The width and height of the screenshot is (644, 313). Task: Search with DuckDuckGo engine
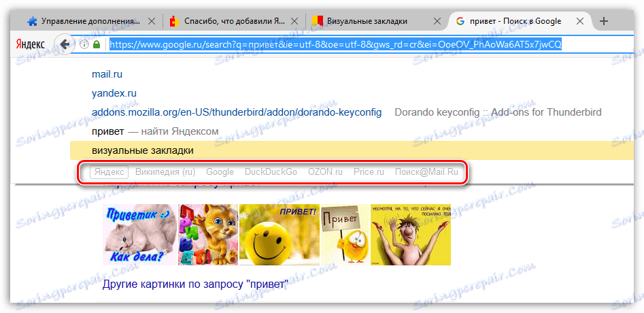(x=271, y=172)
